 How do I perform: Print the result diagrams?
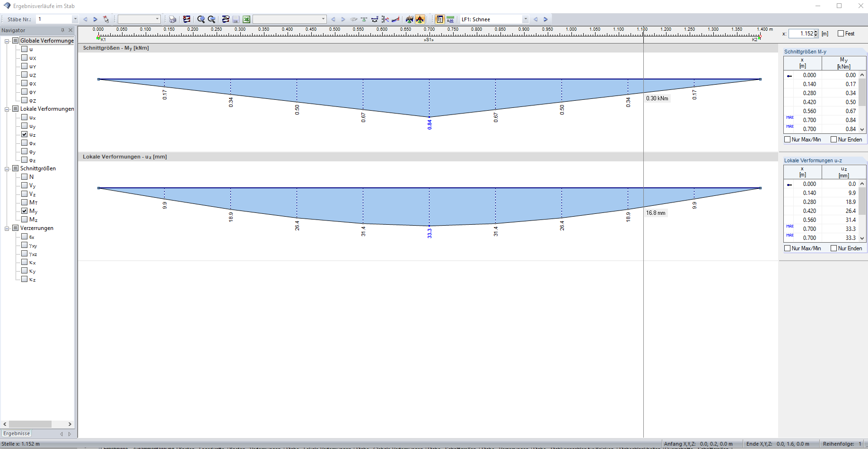point(173,19)
